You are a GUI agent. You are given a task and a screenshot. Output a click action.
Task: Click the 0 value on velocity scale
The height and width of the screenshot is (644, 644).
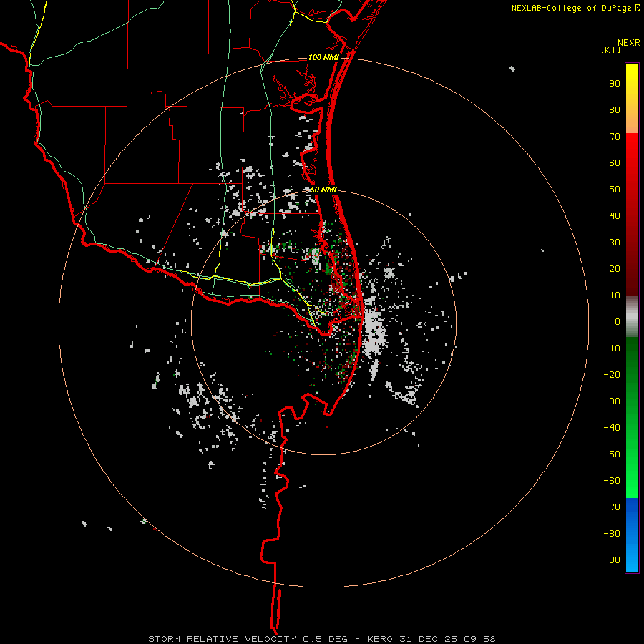point(618,322)
